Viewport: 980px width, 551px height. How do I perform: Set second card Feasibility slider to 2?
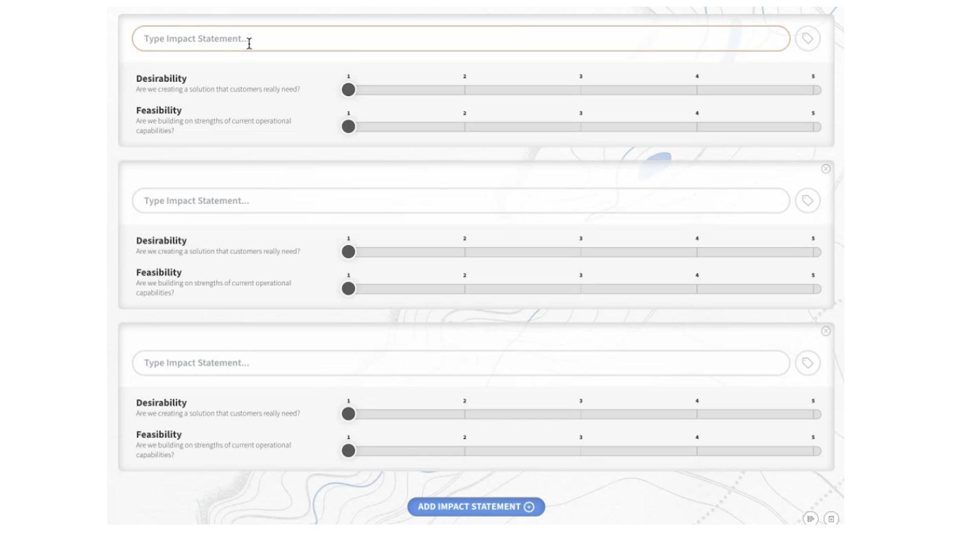pos(464,289)
